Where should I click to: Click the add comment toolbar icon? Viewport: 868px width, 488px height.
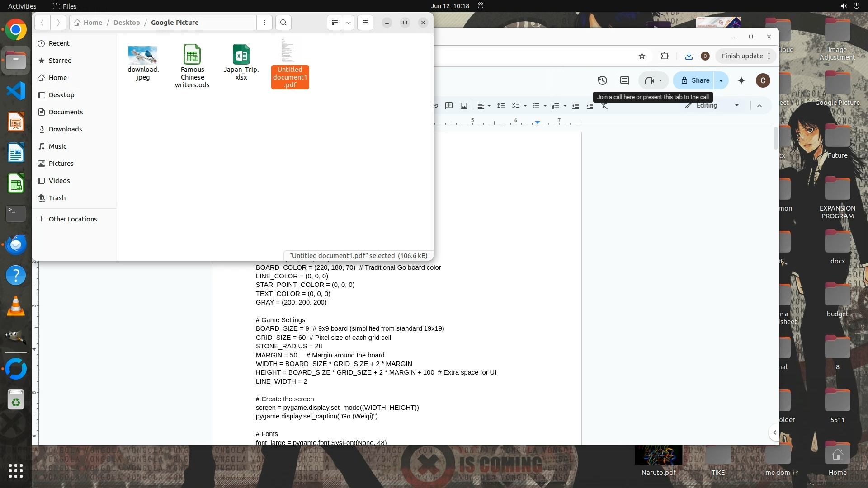[x=449, y=106]
